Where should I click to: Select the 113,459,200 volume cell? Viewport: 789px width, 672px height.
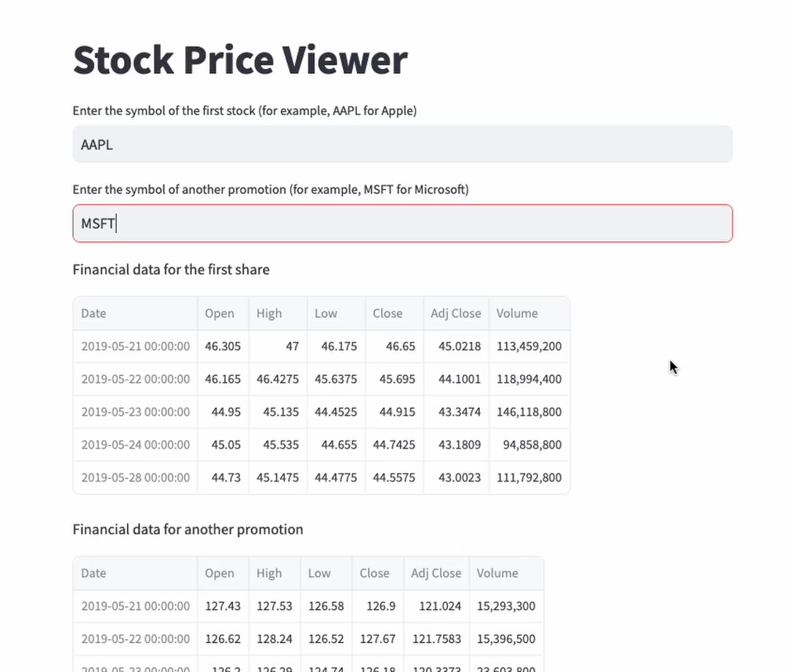(529, 346)
